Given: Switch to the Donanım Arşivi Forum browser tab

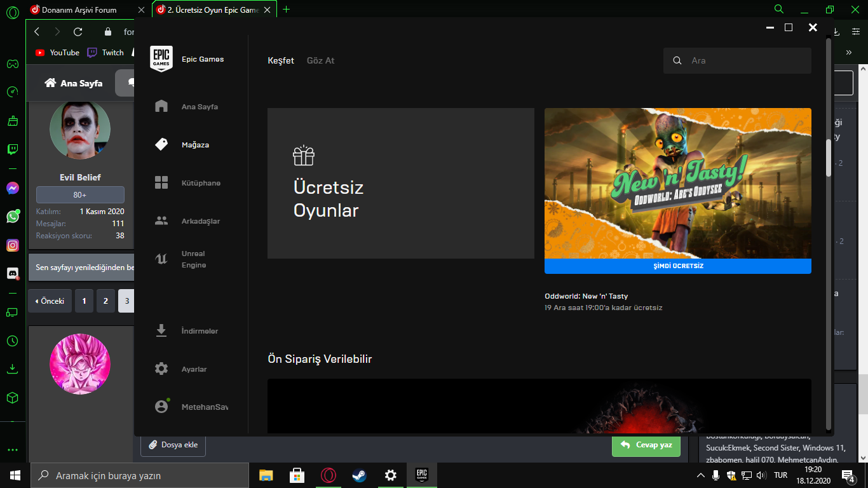Looking at the screenshot, I should [x=79, y=10].
